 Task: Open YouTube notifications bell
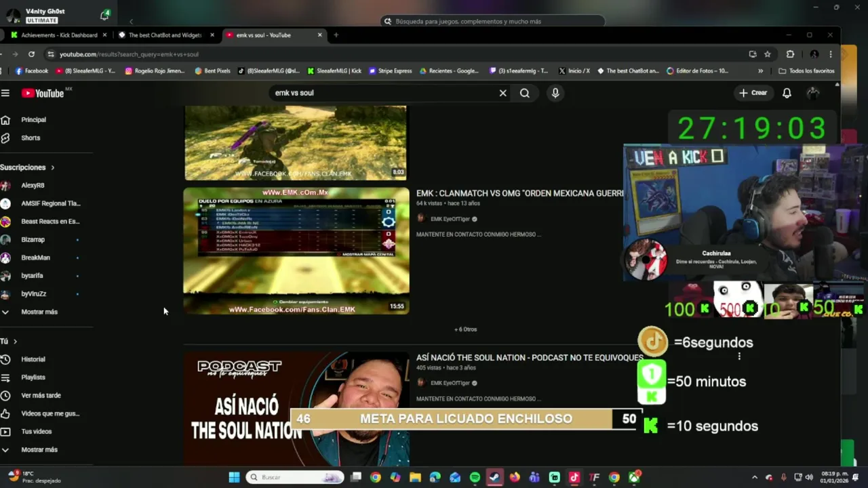(x=787, y=93)
